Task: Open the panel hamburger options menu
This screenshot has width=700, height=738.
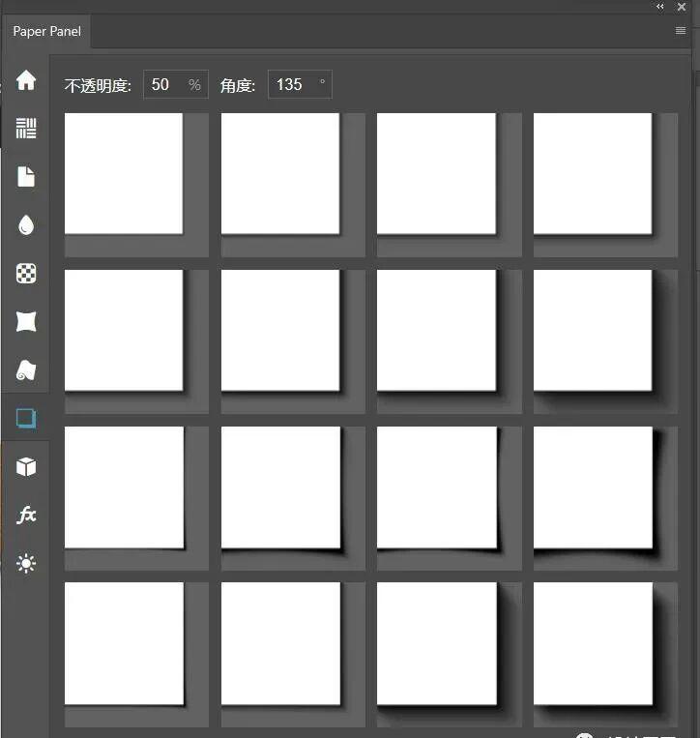Action: pyautogui.click(x=681, y=31)
